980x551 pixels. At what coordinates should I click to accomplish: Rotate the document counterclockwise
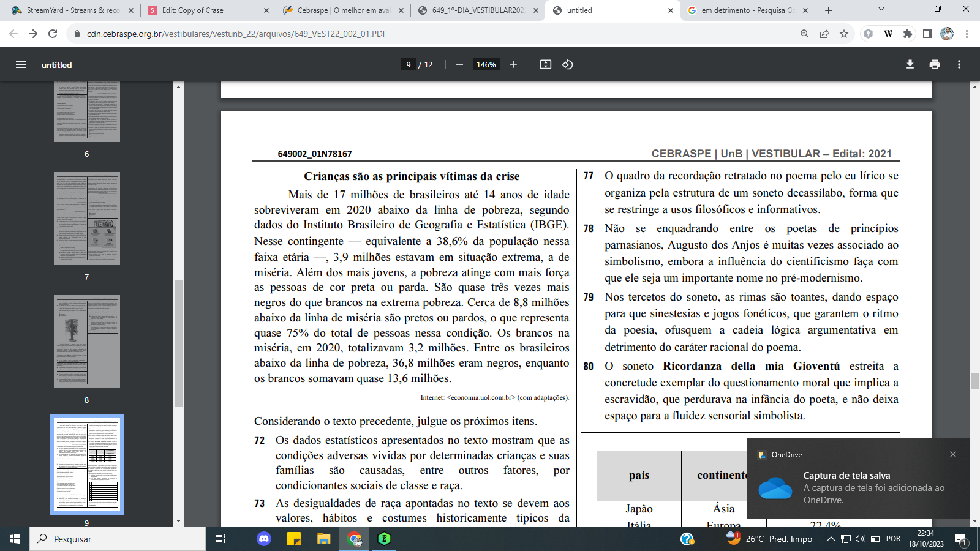pyautogui.click(x=568, y=64)
